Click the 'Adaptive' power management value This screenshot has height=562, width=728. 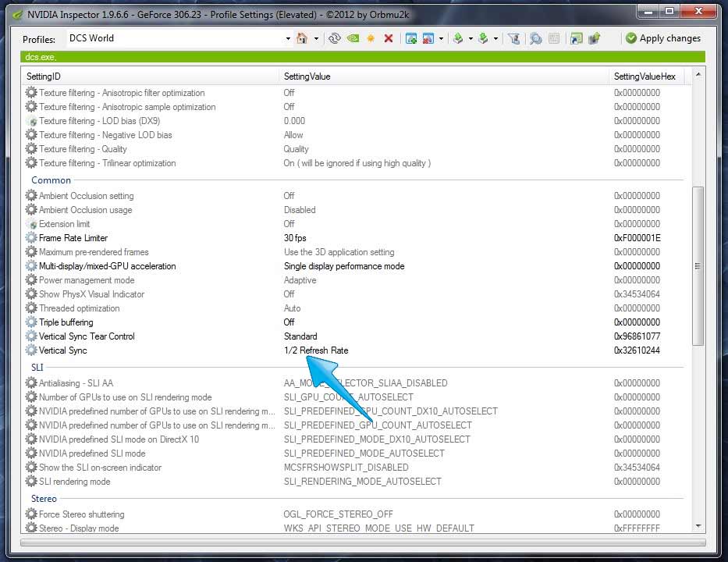point(300,280)
